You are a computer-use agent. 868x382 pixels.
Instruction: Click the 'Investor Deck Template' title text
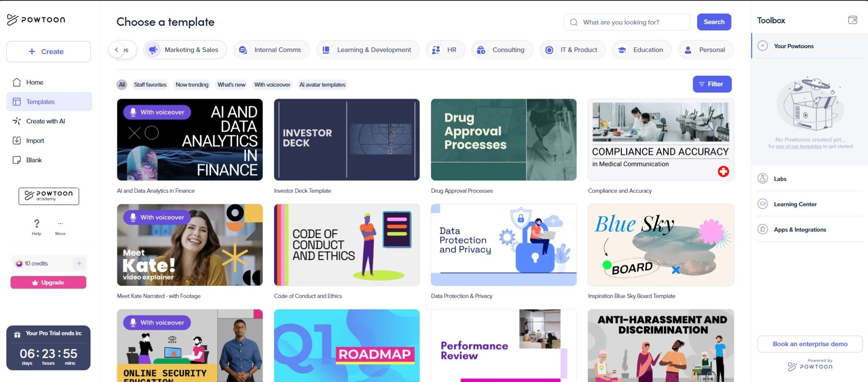(303, 191)
